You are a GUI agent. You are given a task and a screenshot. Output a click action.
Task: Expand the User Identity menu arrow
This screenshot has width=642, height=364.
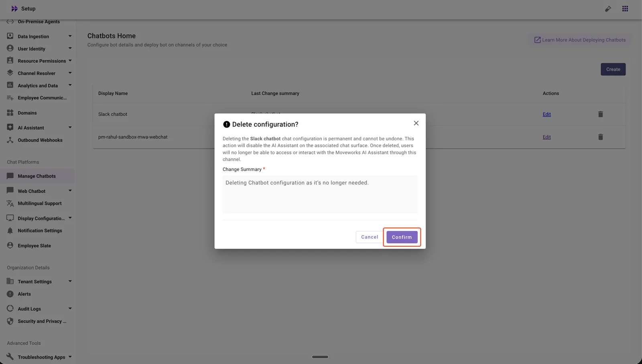click(70, 49)
